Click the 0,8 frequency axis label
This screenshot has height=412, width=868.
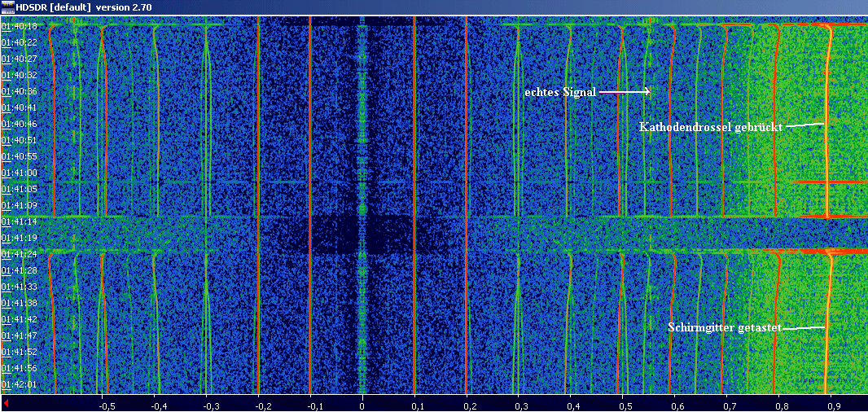click(x=781, y=406)
